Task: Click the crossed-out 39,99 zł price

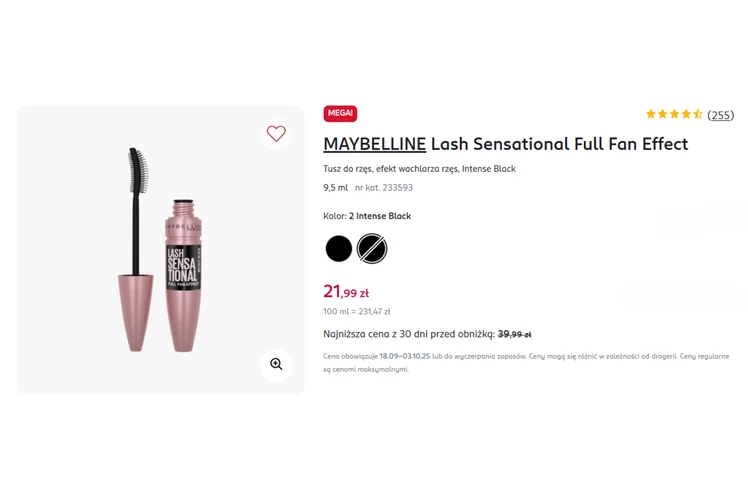Action: tap(514, 334)
